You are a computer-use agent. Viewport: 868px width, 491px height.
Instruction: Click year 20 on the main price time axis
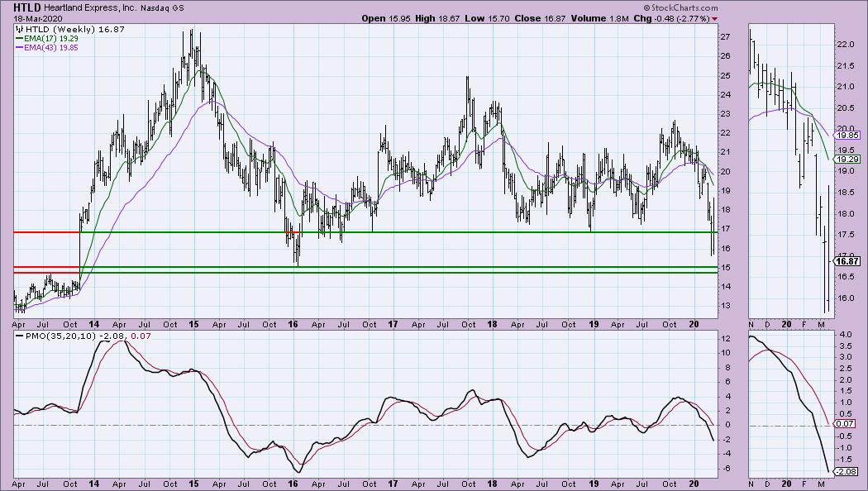(x=694, y=324)
